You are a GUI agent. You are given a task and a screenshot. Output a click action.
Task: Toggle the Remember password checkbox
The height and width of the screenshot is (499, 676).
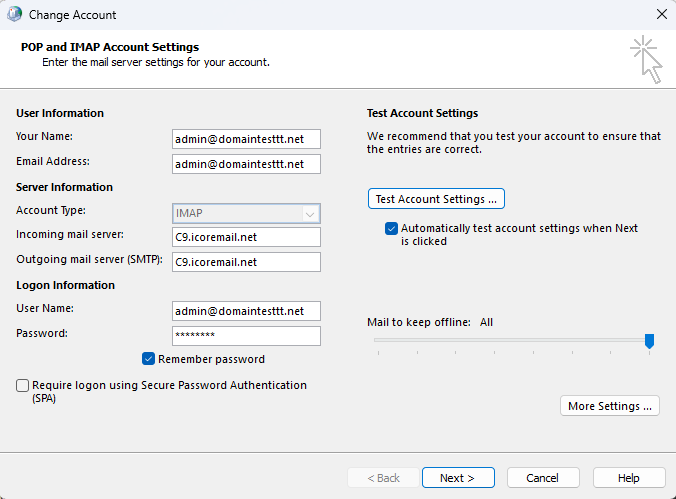pyautogui.click(x=149, y=359)
